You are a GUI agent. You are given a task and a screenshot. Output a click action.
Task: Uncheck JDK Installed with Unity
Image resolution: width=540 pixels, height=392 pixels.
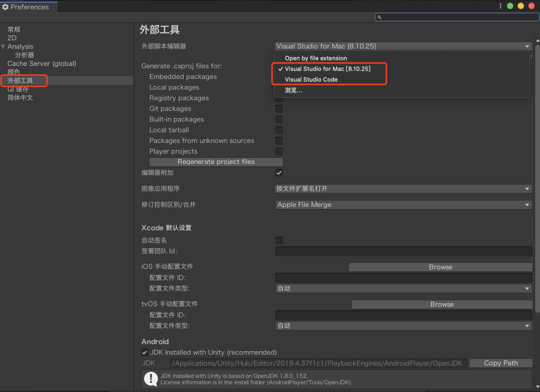[144, 352]
